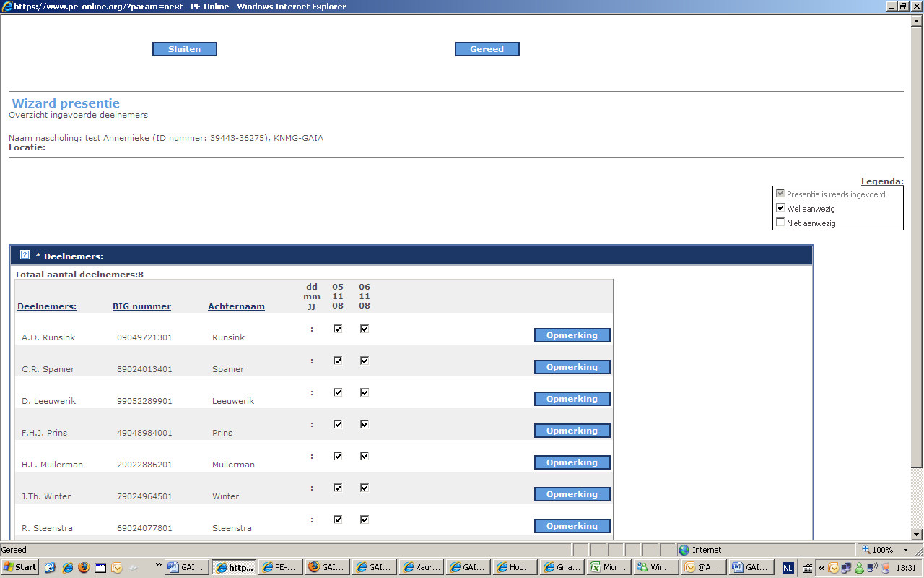Open Opmerking for F.H.J. Prins
This screenshot has width=924, height=578.
tap(572, 431)
